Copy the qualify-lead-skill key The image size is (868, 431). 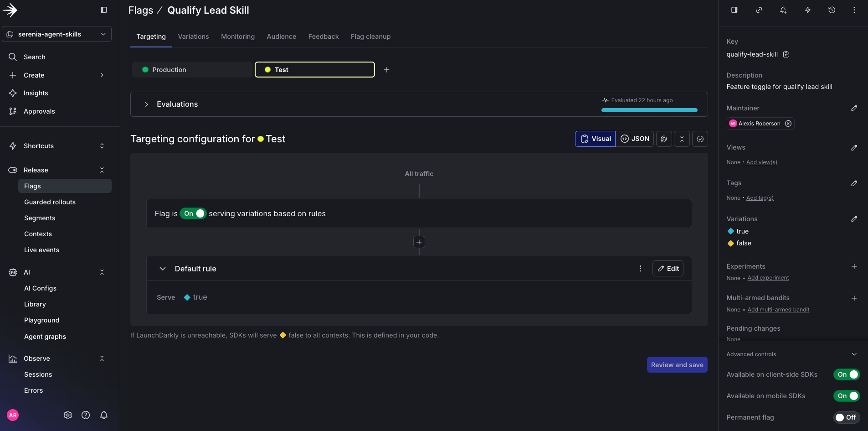click(786, 54)
